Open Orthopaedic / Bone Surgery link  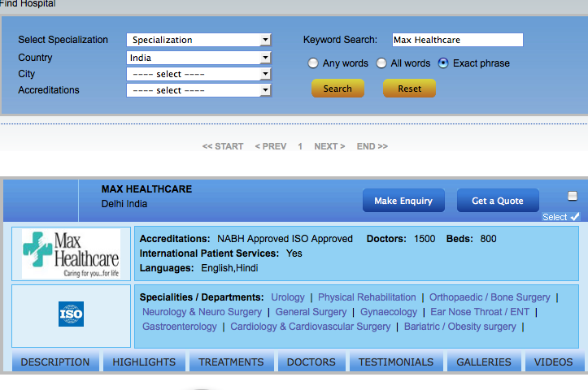click(x=490, y=297)
